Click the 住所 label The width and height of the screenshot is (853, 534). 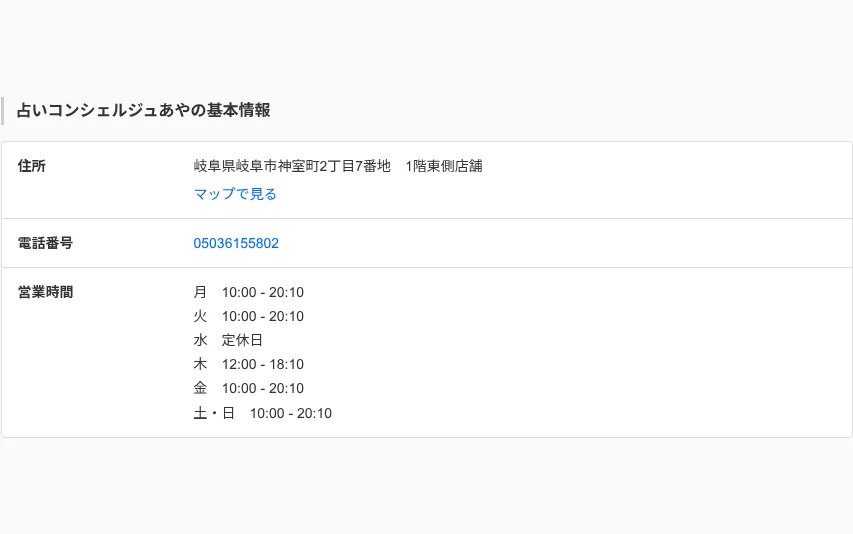coord(32,166)
